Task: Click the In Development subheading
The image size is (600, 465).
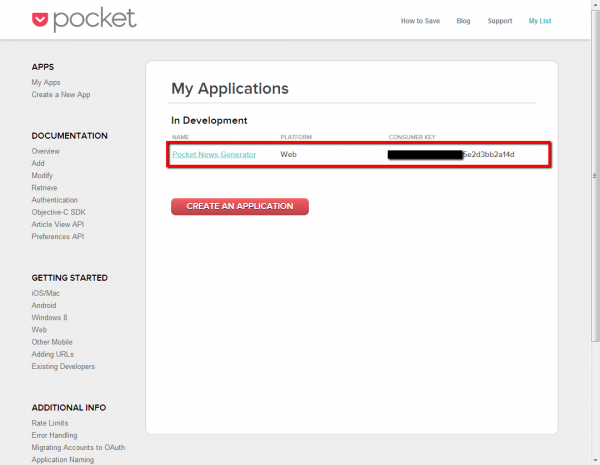Action: pyautogui.click(x=209, y=121)
